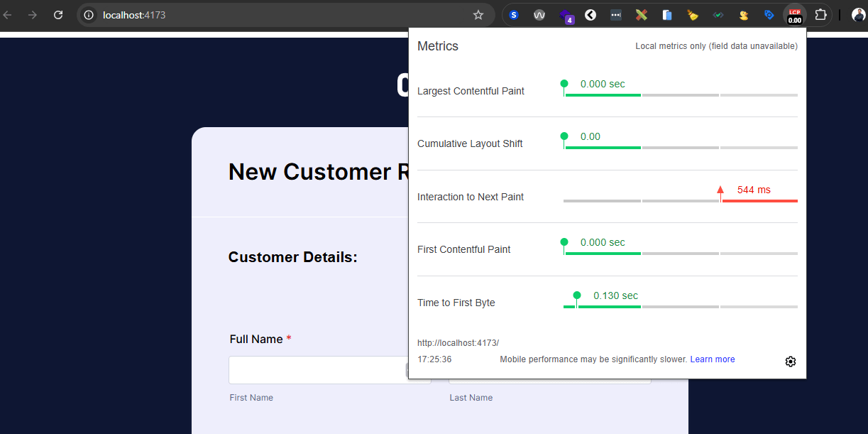Open Web Vitals settings gear
The height and width of the screenshot is (434, 868).
click(791, 362)
